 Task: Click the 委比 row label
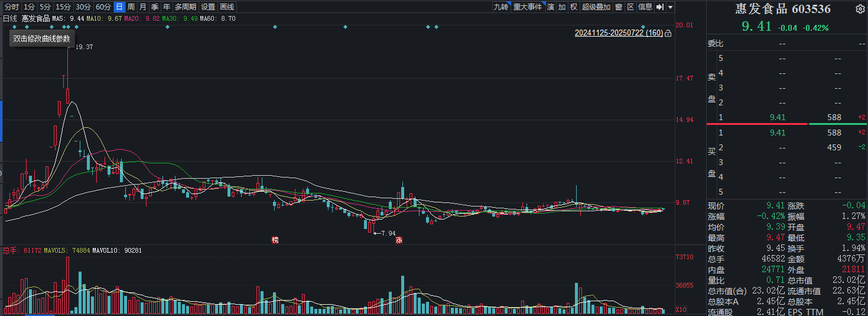(x=716, y=44)
